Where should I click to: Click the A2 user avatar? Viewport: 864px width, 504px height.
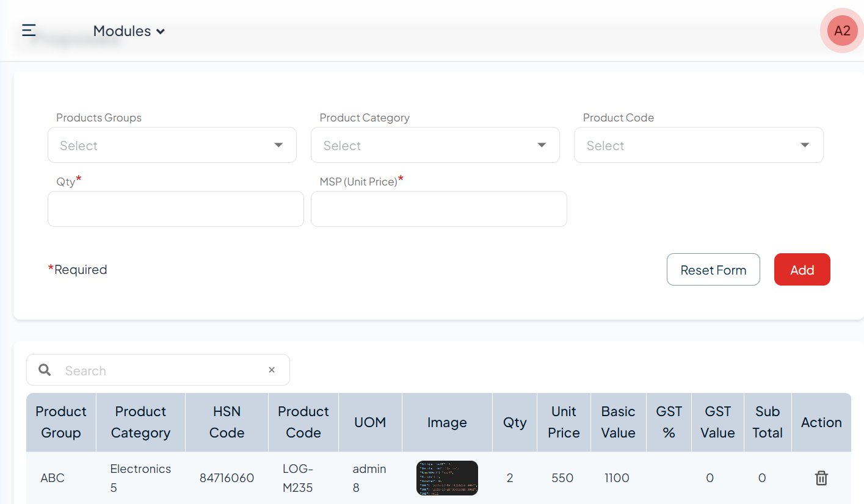click(842, 31)
